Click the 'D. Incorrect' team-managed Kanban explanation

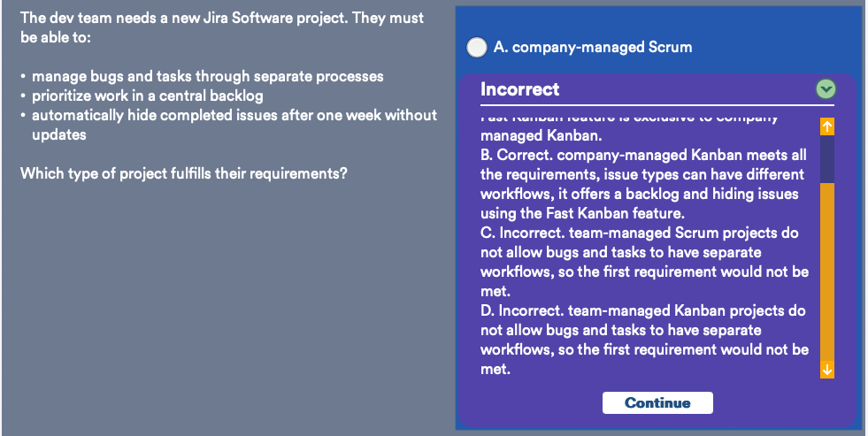pos(644,340)
